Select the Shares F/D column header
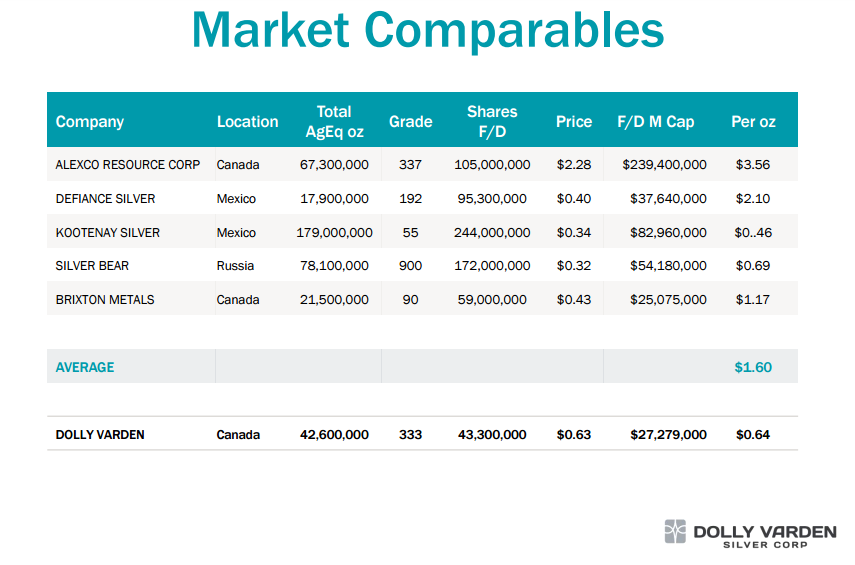 [492, 122]
